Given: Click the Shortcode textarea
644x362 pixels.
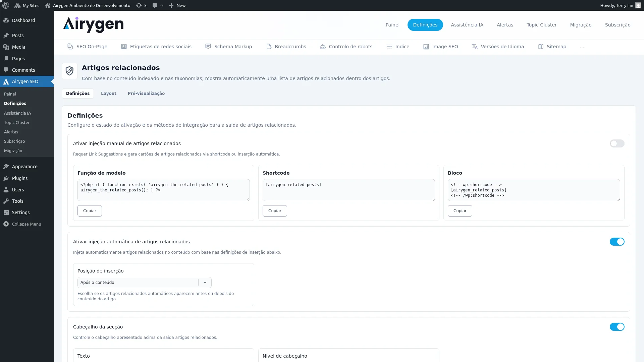Looking at the screenshot, I should [349, 190].
